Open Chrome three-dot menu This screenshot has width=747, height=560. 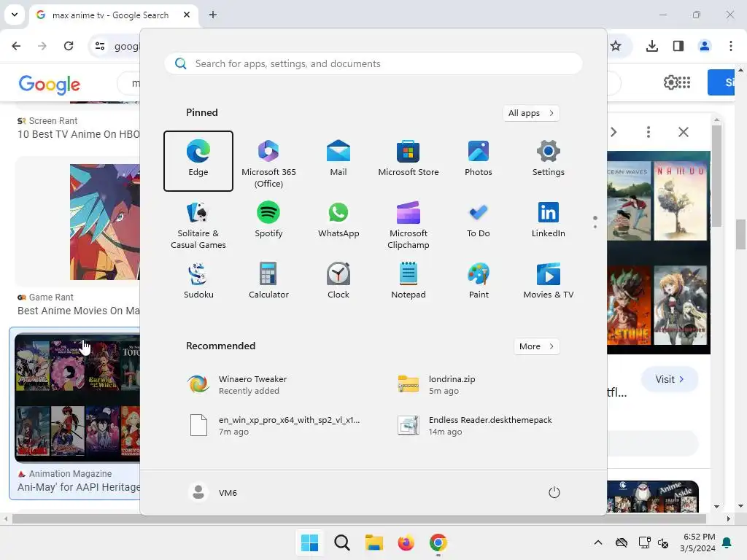coord(731,46)
